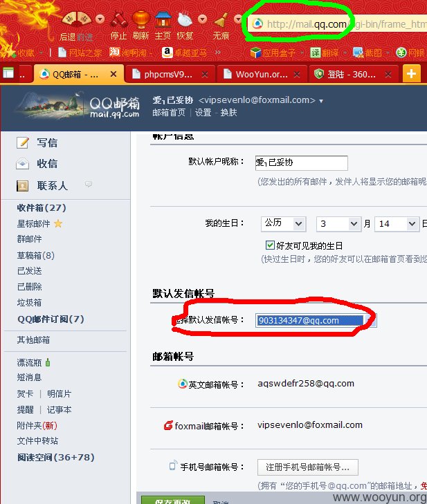Click the 写信 compose icon
427x504 pixels.
tap(23, 142)
